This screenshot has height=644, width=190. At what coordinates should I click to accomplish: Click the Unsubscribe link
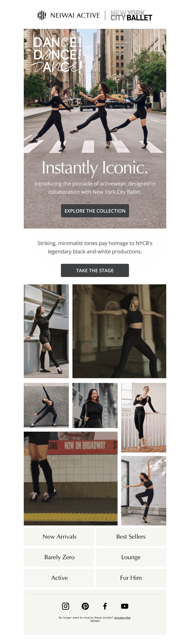[122, 617]
